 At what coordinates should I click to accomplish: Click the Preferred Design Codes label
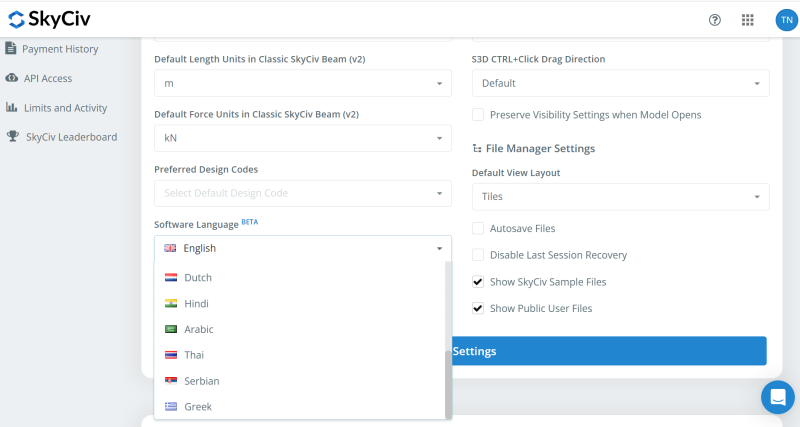[206, 169]
